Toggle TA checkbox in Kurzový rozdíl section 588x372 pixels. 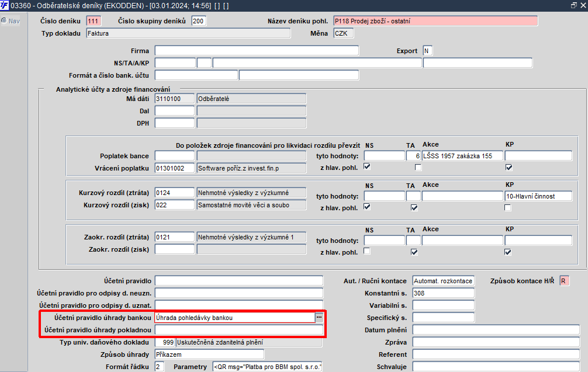414,207
